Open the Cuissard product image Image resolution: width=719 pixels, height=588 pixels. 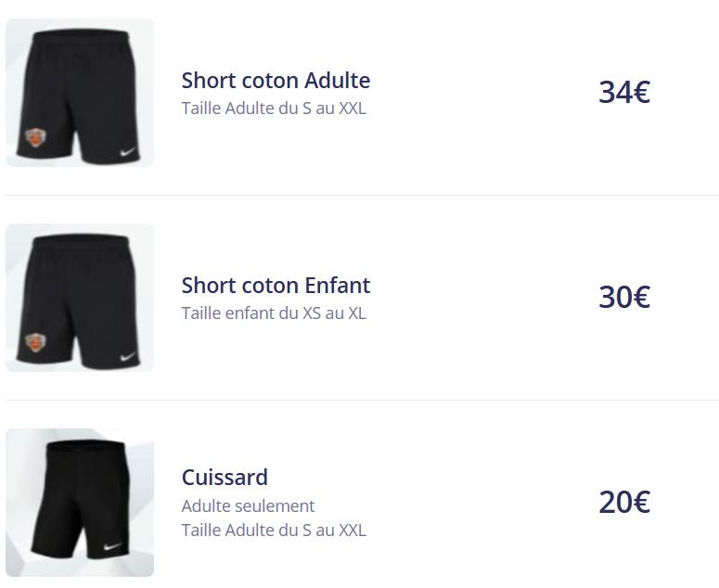click(80, 503)
